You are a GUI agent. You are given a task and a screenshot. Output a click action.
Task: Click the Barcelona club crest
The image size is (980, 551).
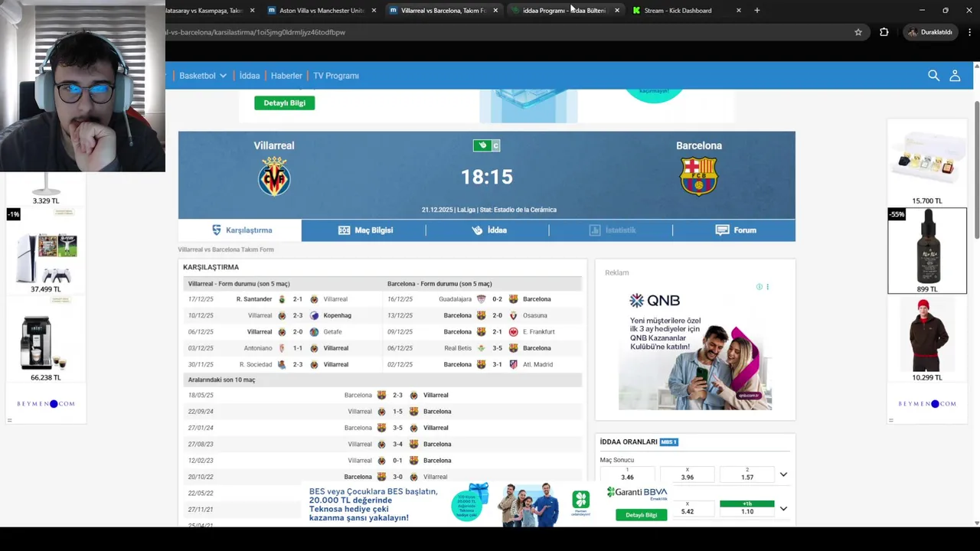click(x=698, y=176)
